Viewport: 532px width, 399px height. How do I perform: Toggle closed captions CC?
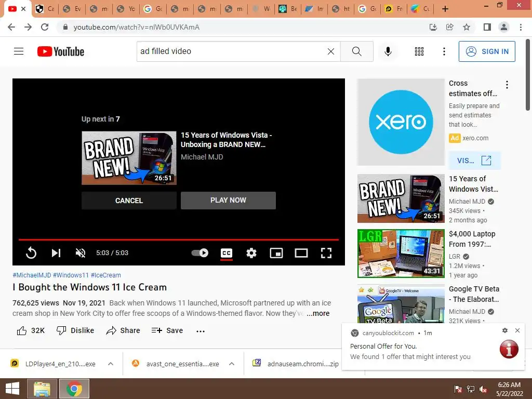tap(227, 253)
